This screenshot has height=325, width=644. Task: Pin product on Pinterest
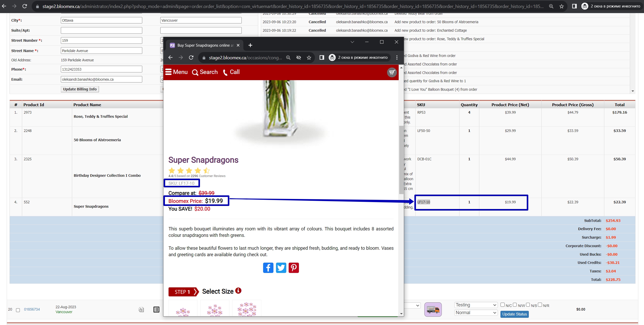294,268
